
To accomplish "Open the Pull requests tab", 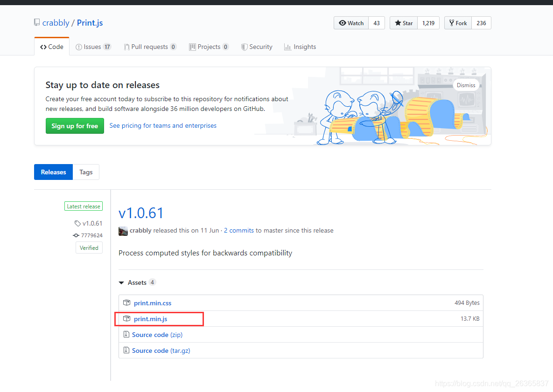I will (150, 47).
